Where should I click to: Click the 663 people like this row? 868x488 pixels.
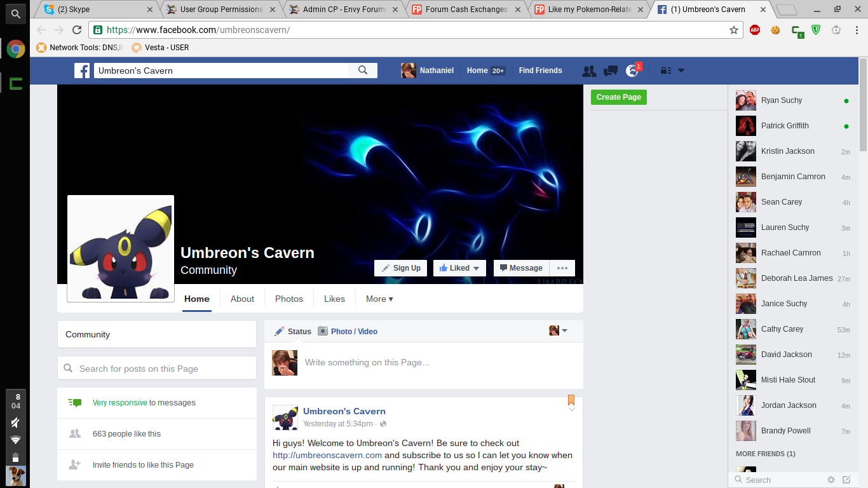[x=157, y=434]
